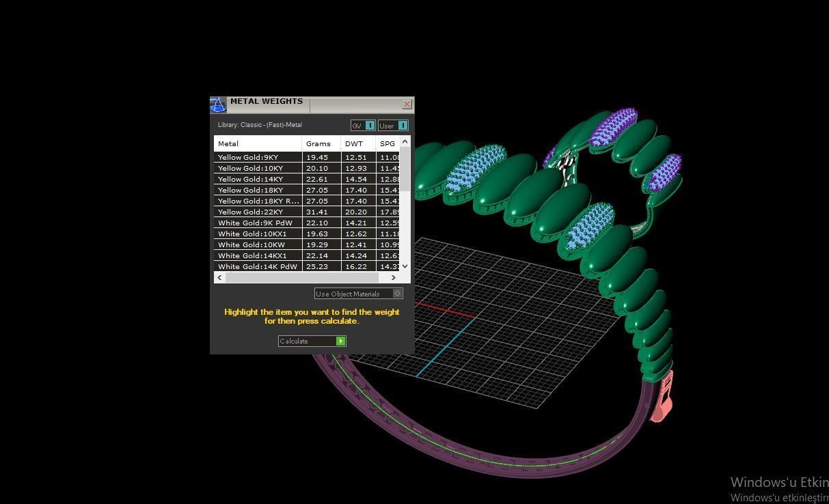Click the 12.93 DWT cell
829x504 pixels.
358,168
